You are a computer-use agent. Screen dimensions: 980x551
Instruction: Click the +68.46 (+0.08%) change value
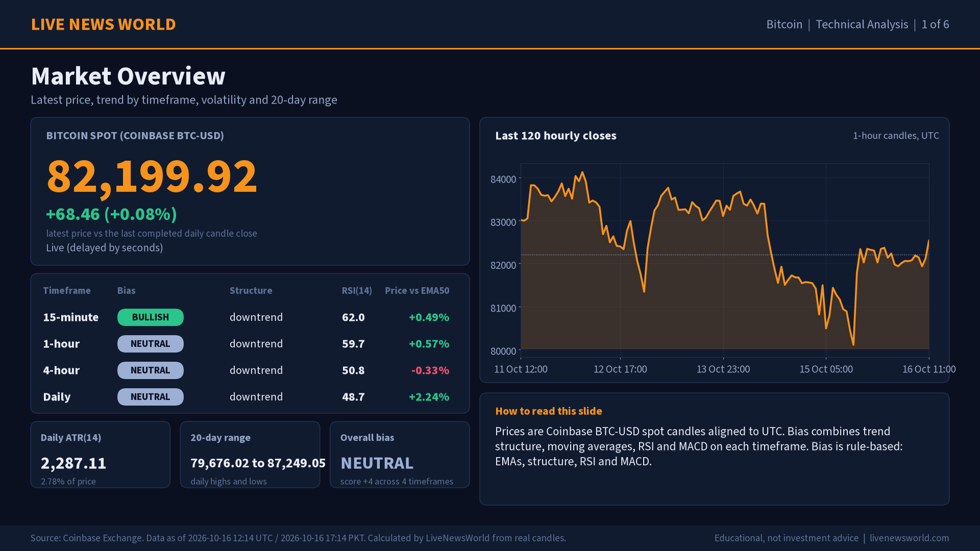tap(111, 214)
